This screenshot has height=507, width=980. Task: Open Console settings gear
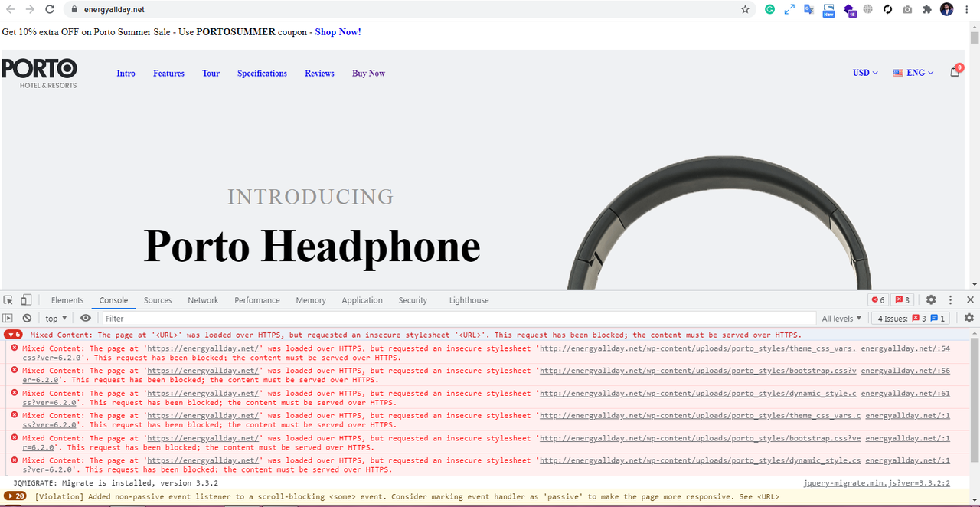click(x=969, y=318)
